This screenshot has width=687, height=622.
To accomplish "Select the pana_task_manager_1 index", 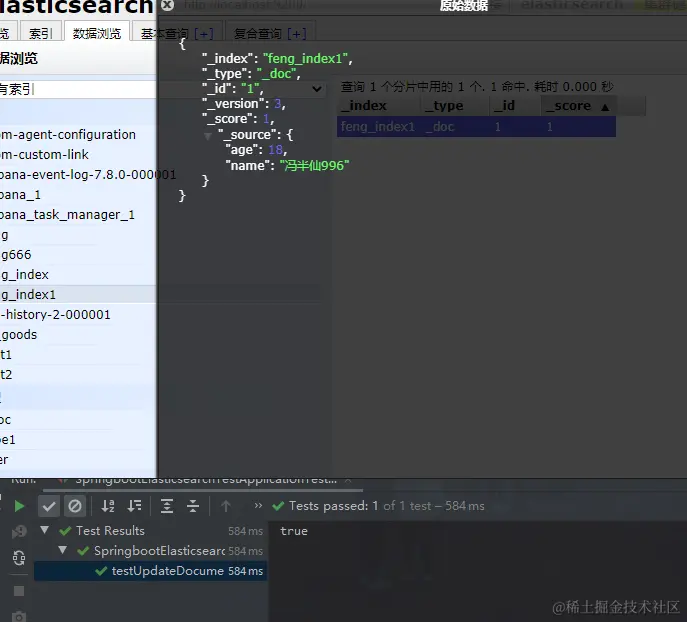I will point(67,215).
